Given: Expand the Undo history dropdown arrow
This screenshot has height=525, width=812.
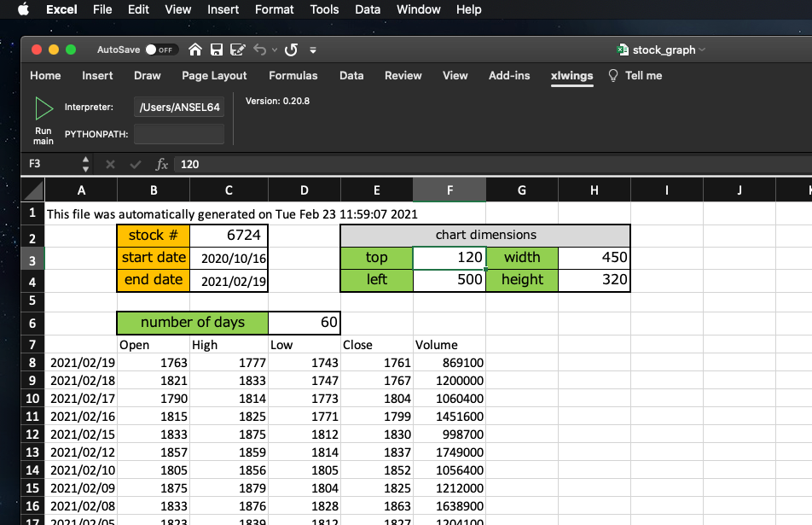Looking at the screenshot, I should click(x=275, y=50).
